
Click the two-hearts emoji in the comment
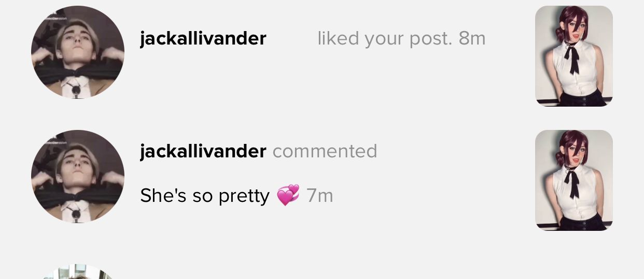288,196
